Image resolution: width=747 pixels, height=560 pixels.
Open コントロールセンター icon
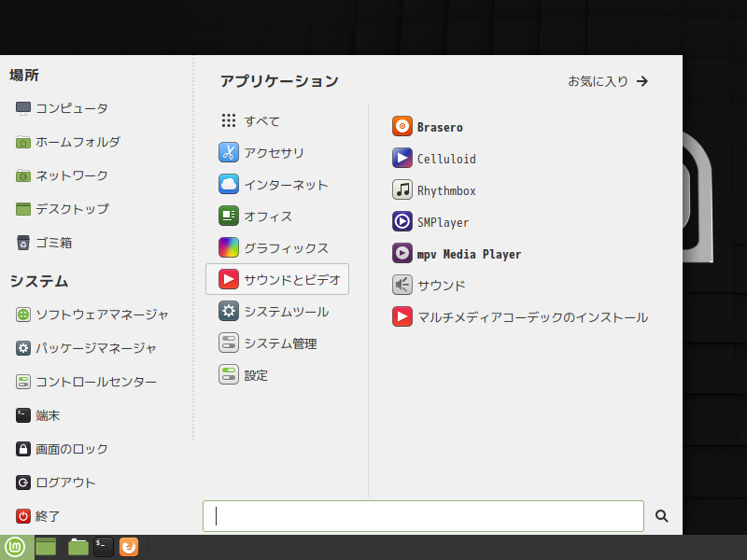22,382
